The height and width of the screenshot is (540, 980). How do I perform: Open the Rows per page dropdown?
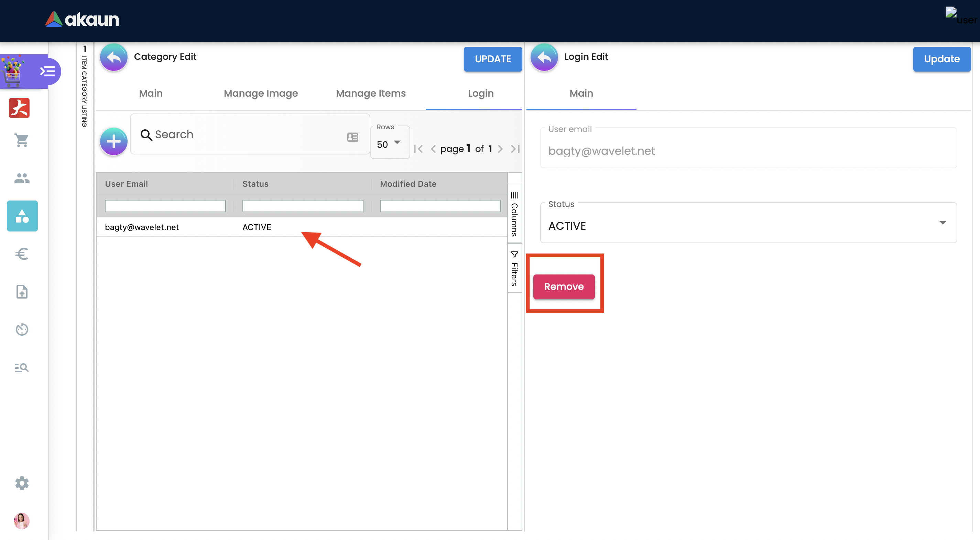[x=389, y=144]
